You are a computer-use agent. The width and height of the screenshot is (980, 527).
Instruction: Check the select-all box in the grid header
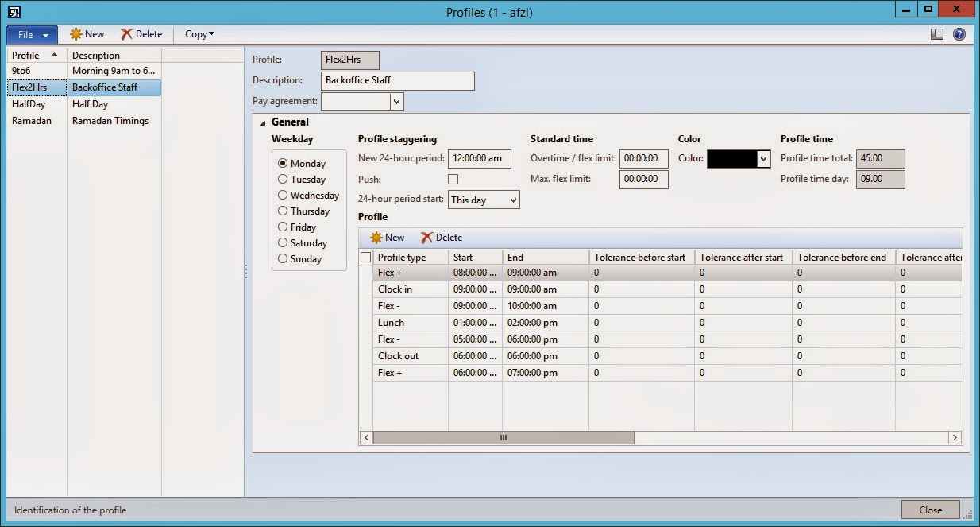365,257
